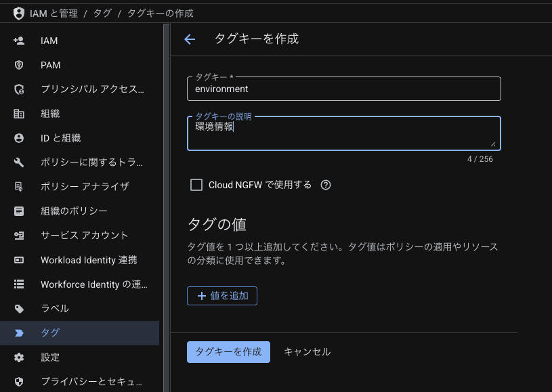Select 組織のポリシー menu item
552x392 pixels.
point(79,211)
